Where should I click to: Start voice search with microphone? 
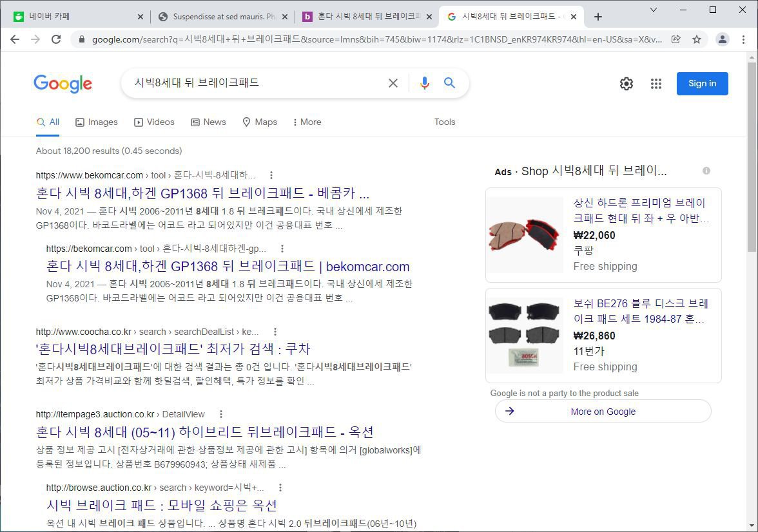coord(424,83)
